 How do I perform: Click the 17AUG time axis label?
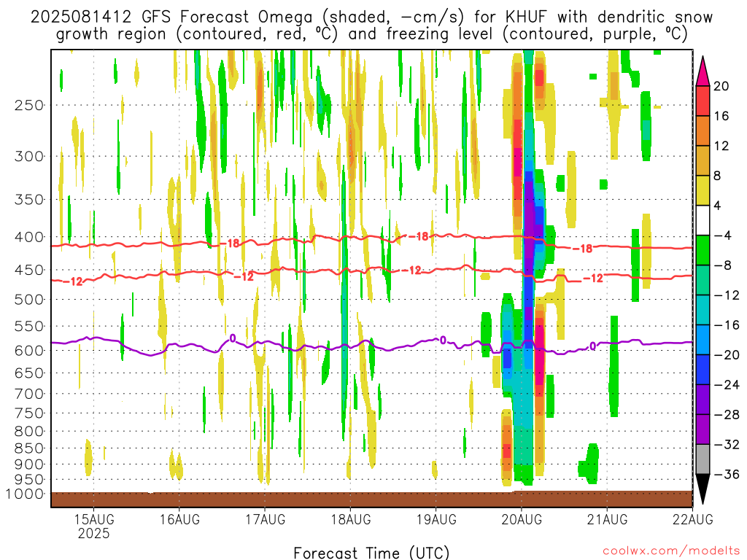pos(265,519)
